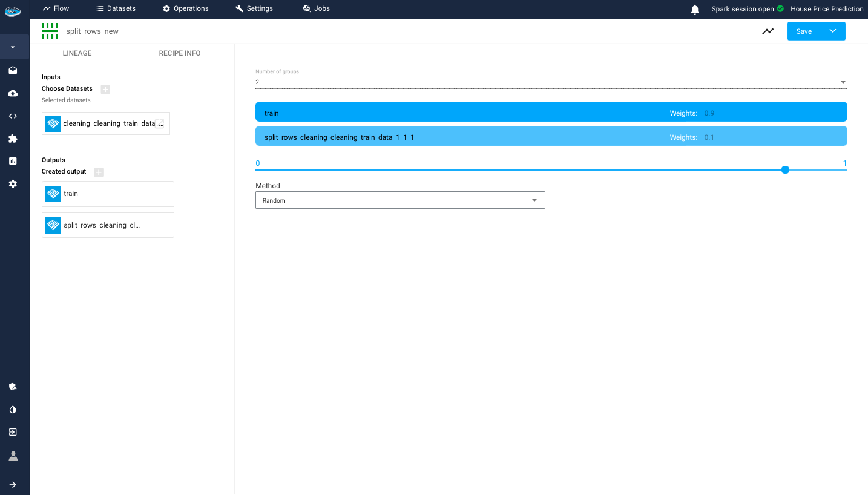The image size is (868, 495).
Task: Open the Number of groups dropdown
Action: pyautogui.click(x=841, y=82)
